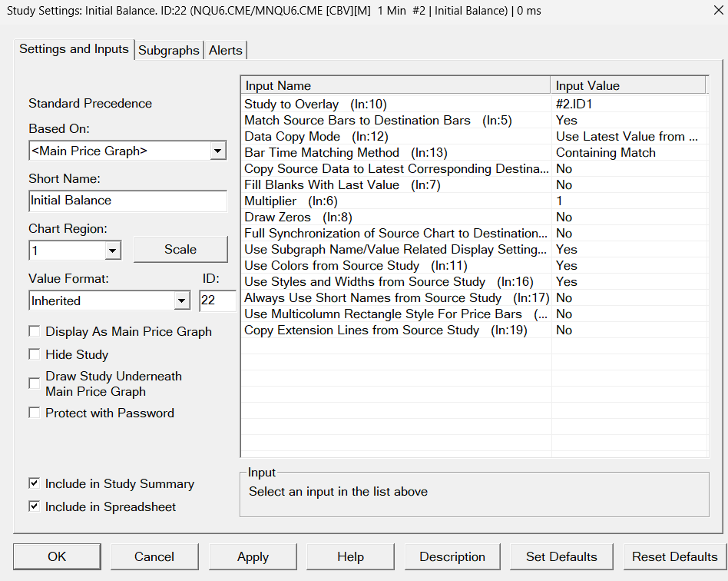The width and height of the screenshot is (728, 581).
Task: Open the Chart Region dropdown
Action: [112, 251]
